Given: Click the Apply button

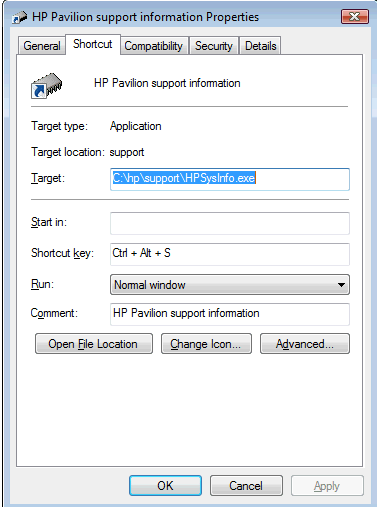Looking at the screenshot, I should pos(327,486).
